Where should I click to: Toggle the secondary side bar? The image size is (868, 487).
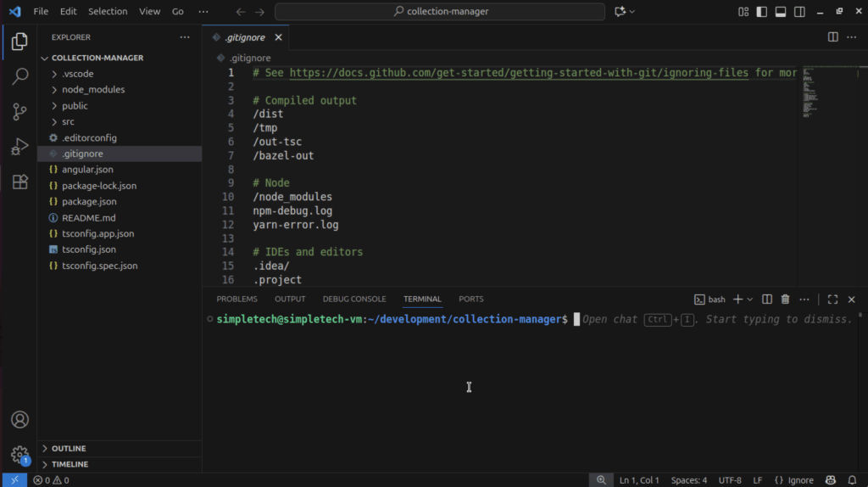[x=798, y=12]
